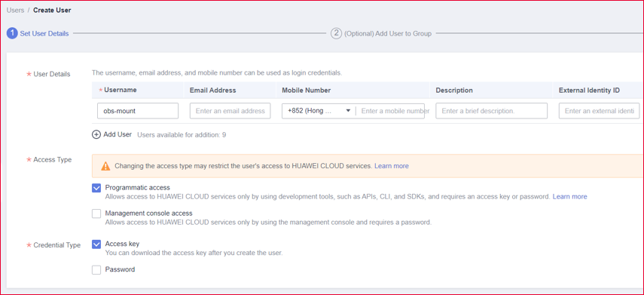Image resolution: width=644 pixels, height=295 pixels.
Task: Click the User Details section label
Action: pos(52,74)
